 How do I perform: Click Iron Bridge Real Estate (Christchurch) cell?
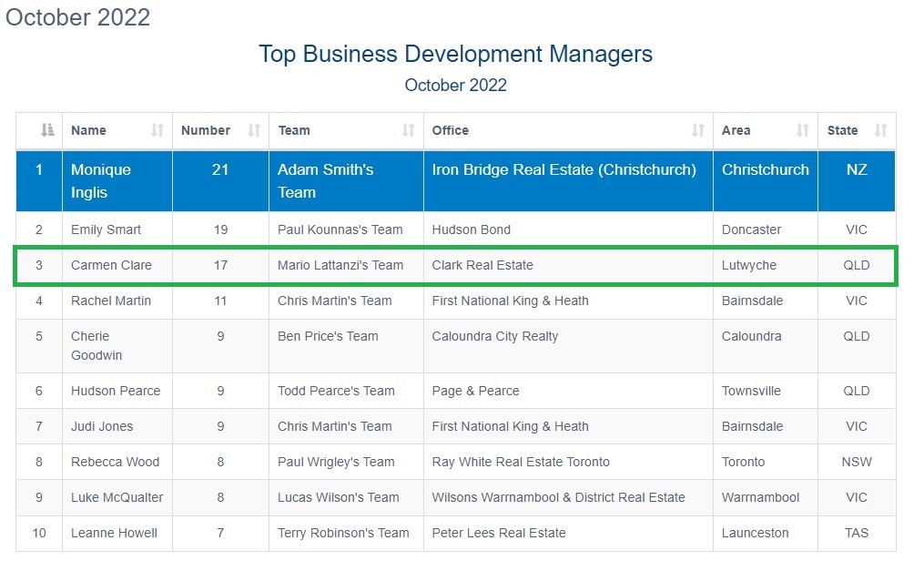pyautogui.click(x=568, y=181)
